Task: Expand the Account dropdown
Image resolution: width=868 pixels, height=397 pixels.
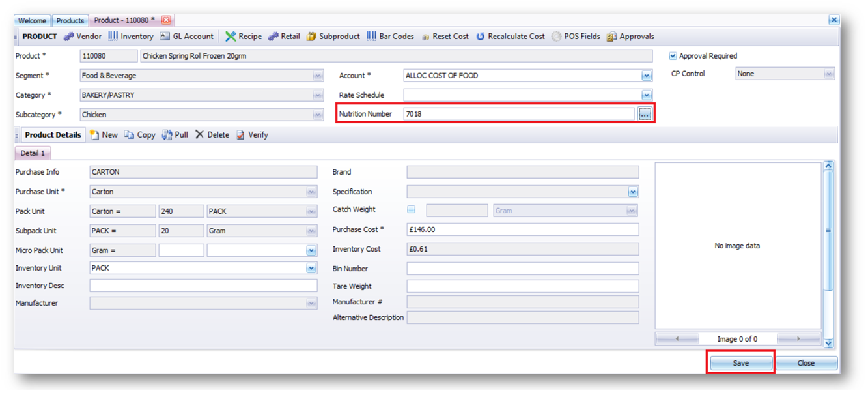Action: (x=646, y=76)
